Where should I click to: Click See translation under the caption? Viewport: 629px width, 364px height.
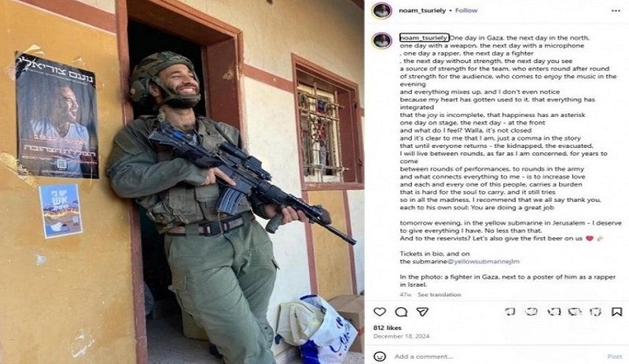[x=439, y=295]
